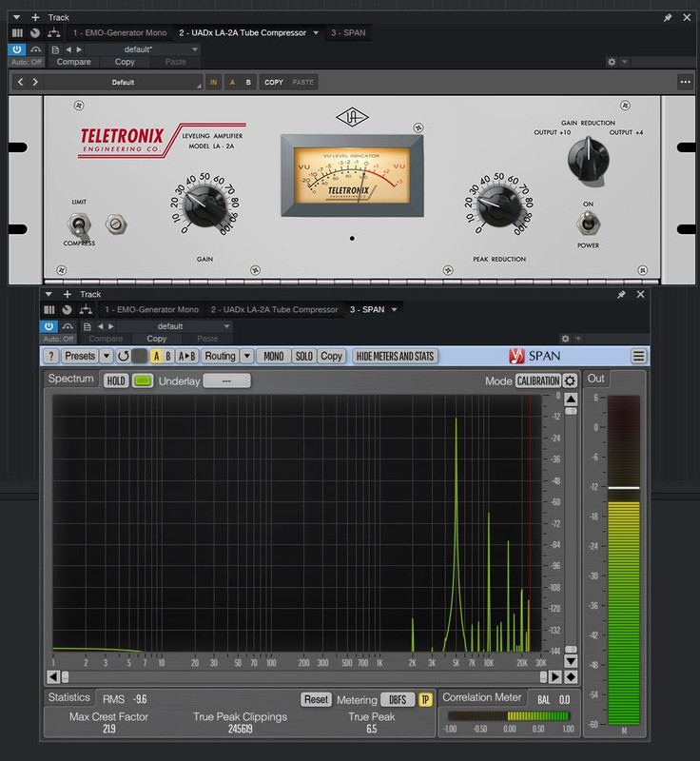Image resolution: width=700 pixels, height=761 pixels.
Task: Open settings gear in SPAN window
Action: [565, 339]
